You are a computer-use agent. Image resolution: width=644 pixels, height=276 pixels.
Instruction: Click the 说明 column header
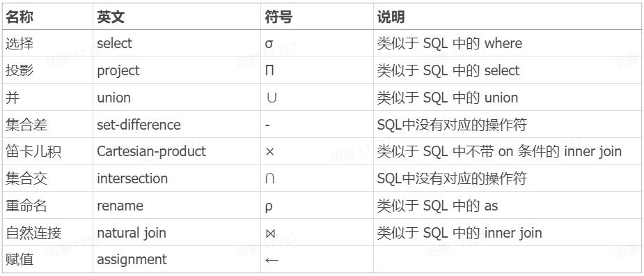pos(391,17)
